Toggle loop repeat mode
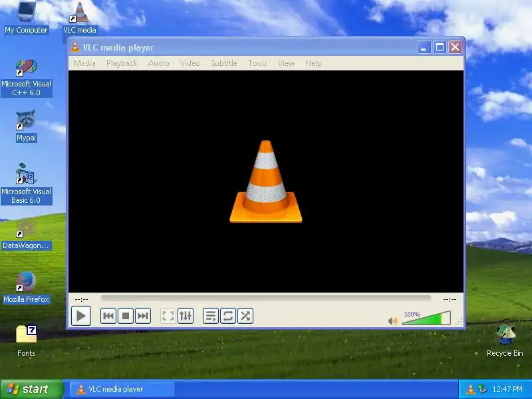Screen dimensions: 532x399 pos(228,316)
